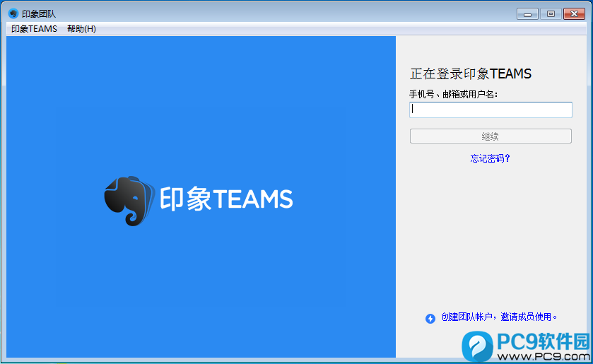Maximize the 印象团队 window
This screenshot has width=593, height=364.
[551, 14]
